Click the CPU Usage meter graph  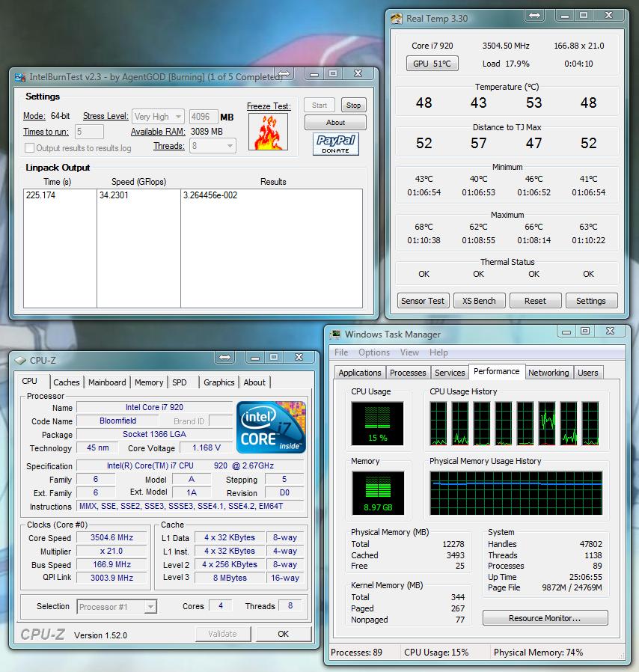[377, 424]
